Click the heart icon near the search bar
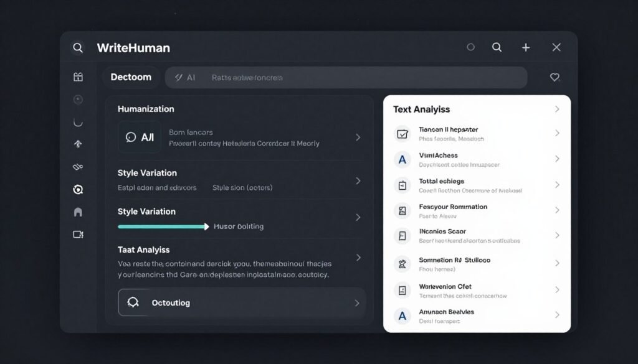The image size is (638, 364). click(x=555, y=77)
